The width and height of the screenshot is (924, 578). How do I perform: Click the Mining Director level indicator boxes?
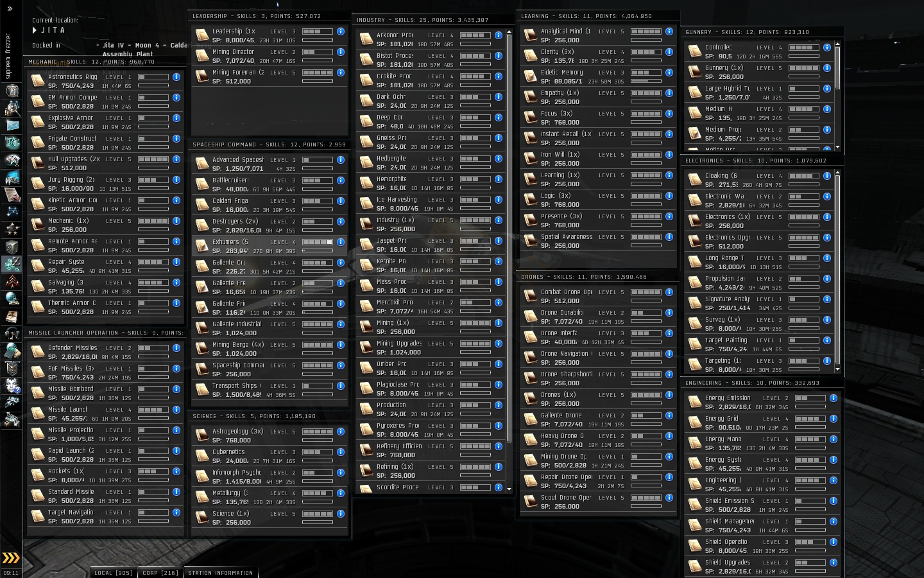coord(317,52)
